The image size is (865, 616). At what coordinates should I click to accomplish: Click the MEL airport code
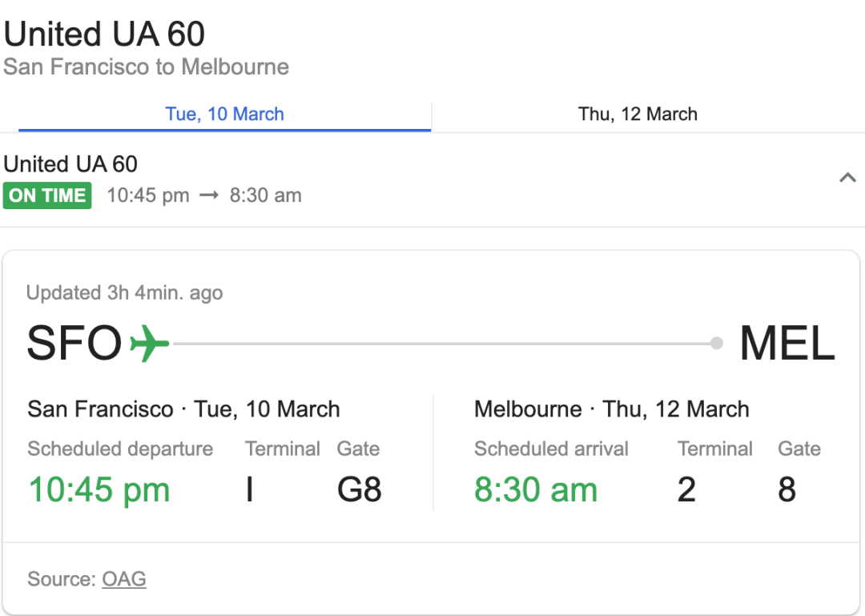(x=787, y=343)
